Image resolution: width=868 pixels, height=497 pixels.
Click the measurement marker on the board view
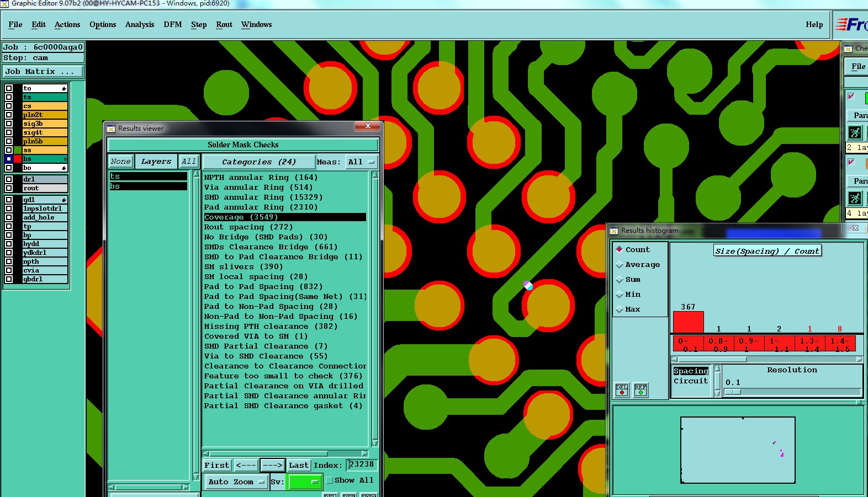coord(528,285)
